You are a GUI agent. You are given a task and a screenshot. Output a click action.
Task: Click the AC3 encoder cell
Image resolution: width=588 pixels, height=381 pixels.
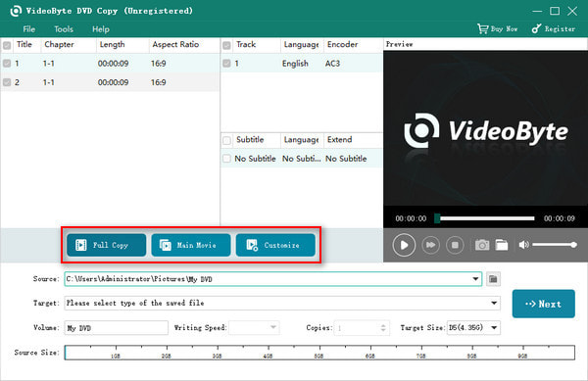[332, 64]
